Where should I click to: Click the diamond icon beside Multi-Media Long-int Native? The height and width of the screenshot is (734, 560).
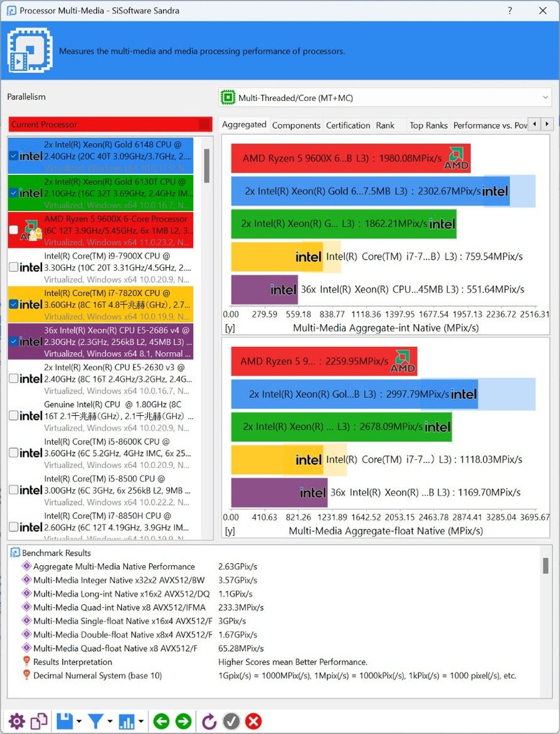(x=27, y=593)
